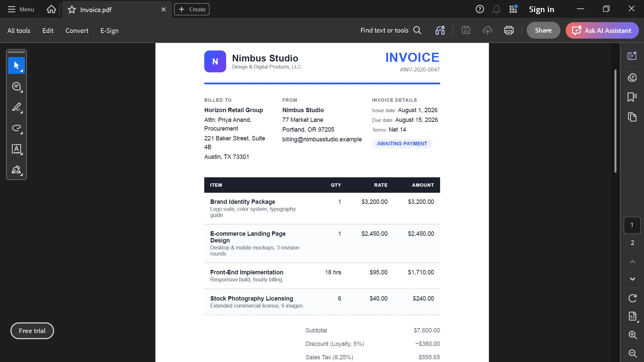
Task: Click the Create button
Action: point(192,9)
